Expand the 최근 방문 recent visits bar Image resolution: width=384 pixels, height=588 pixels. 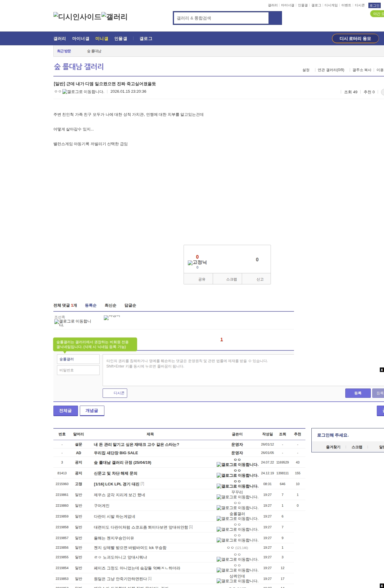(x=64, y=51)
